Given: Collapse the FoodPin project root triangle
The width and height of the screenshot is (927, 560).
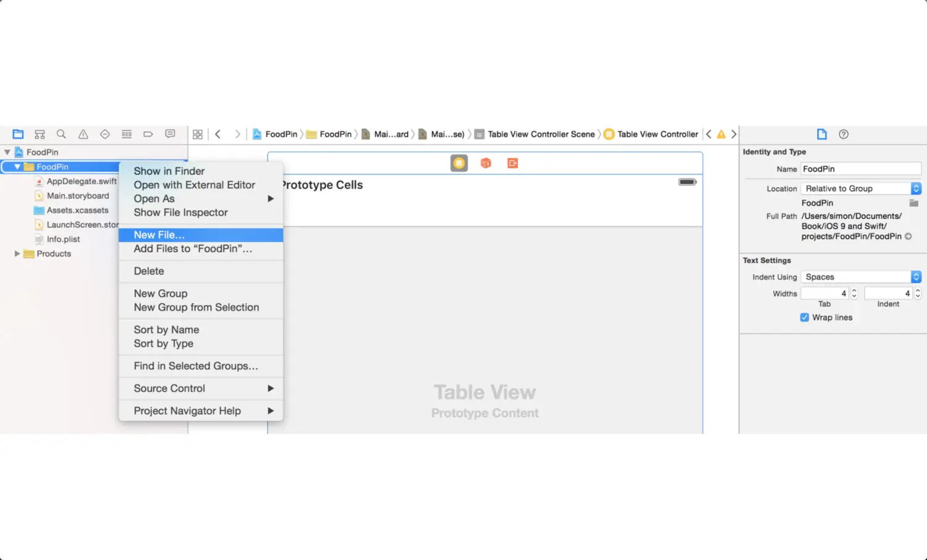Looking at the screenshot, I should click(x=7, y=152).
